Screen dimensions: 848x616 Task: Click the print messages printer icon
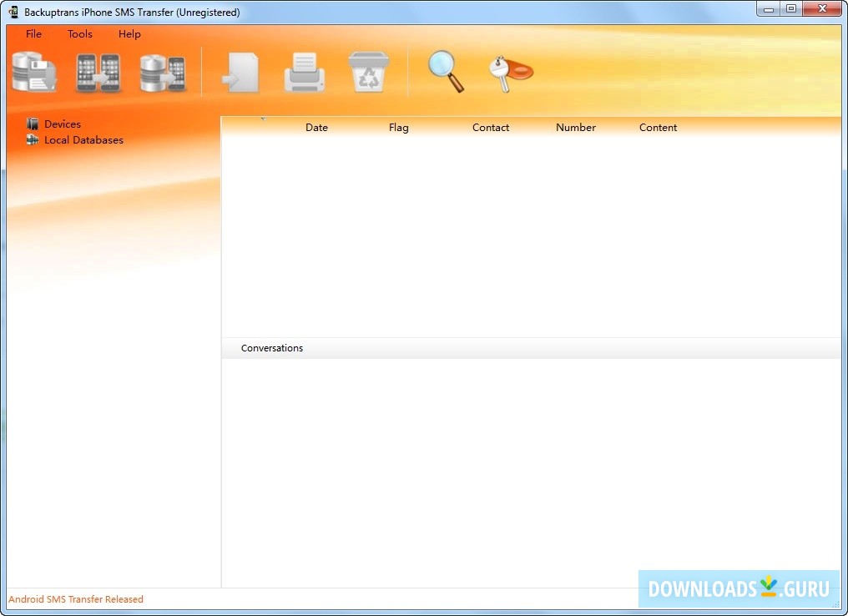(x=305, y=73)
